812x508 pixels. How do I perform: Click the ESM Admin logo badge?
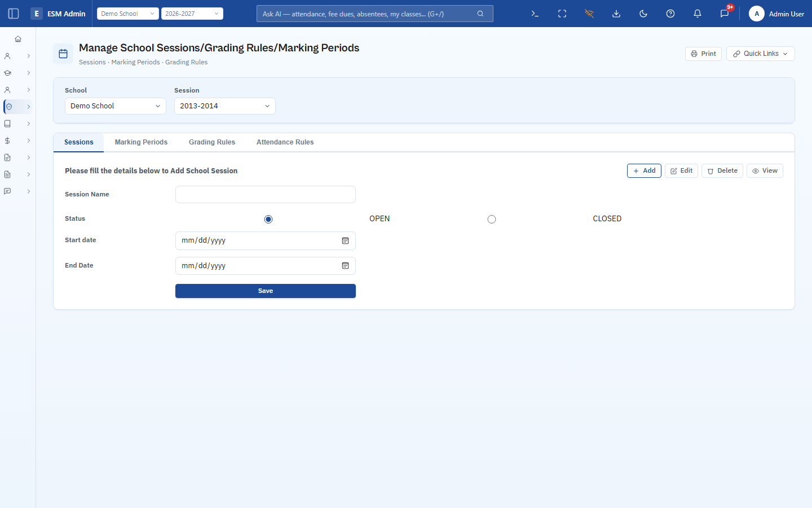pos(37,14)
